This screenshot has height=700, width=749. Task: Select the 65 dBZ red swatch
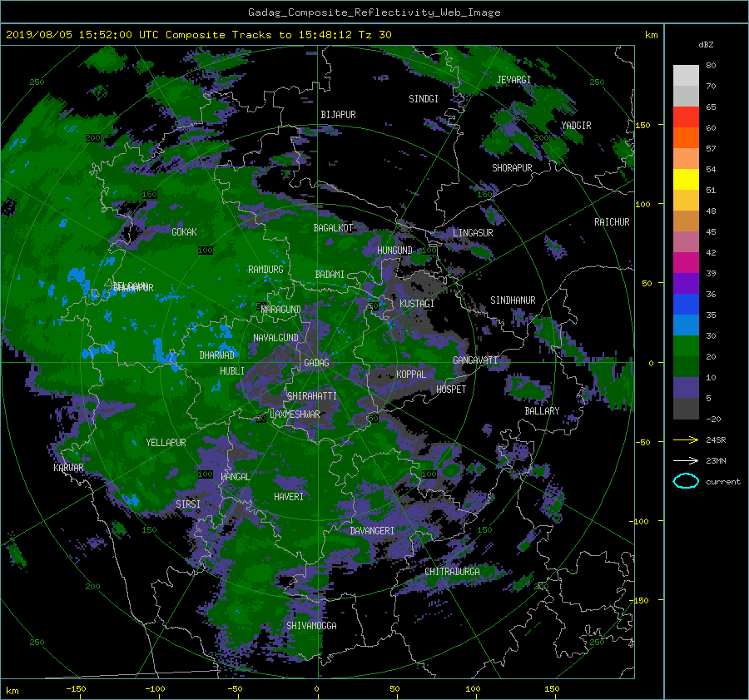click(686, 117)
